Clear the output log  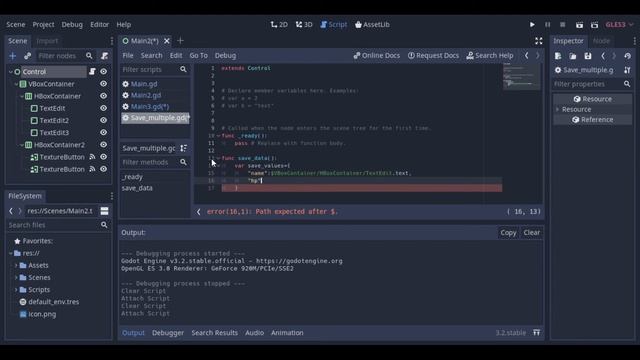tap(531, 233)
